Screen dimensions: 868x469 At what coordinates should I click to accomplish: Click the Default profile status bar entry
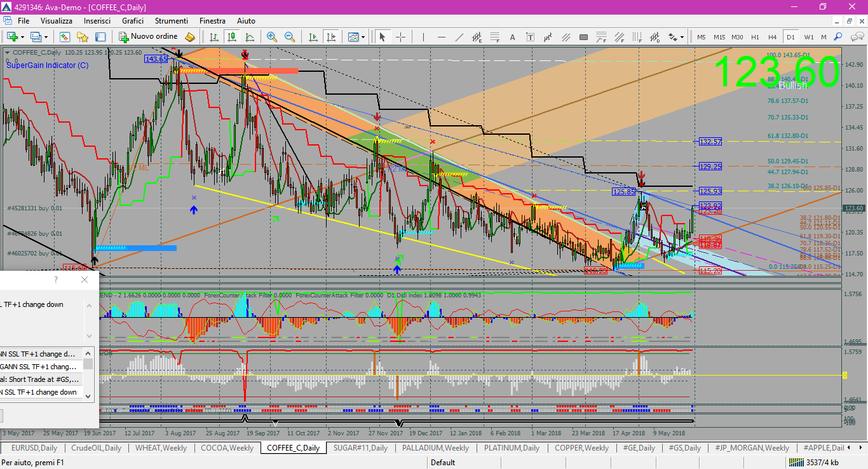pyautogui.click(x=442, y=463)
